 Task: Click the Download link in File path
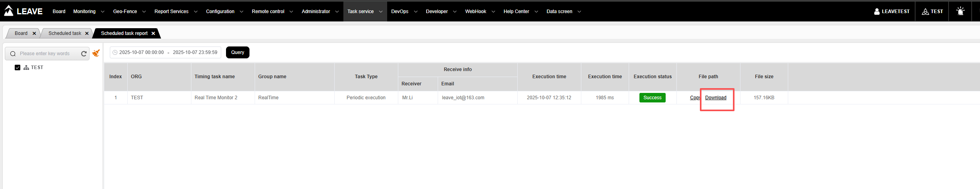715,98
